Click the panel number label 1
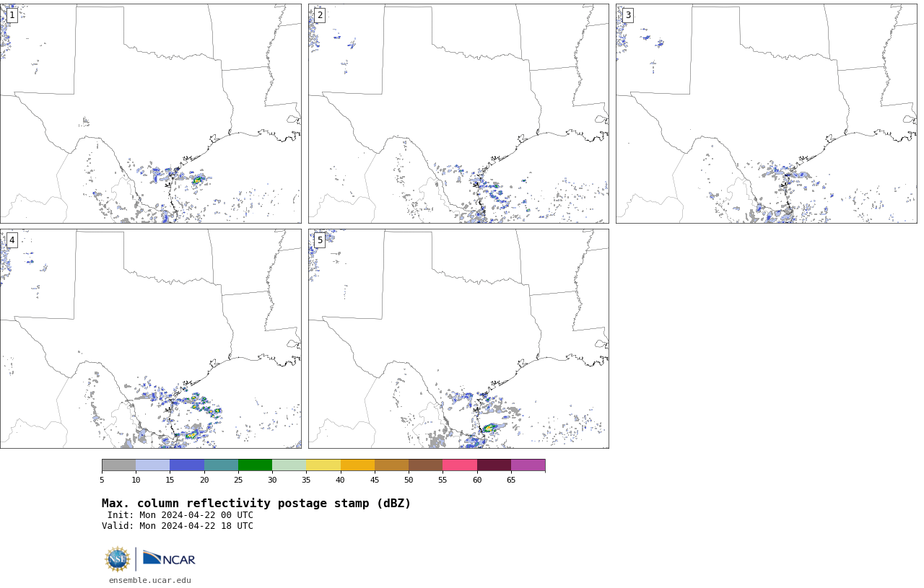The height and width of the screenshot is (588, 924). coord(12,15)
